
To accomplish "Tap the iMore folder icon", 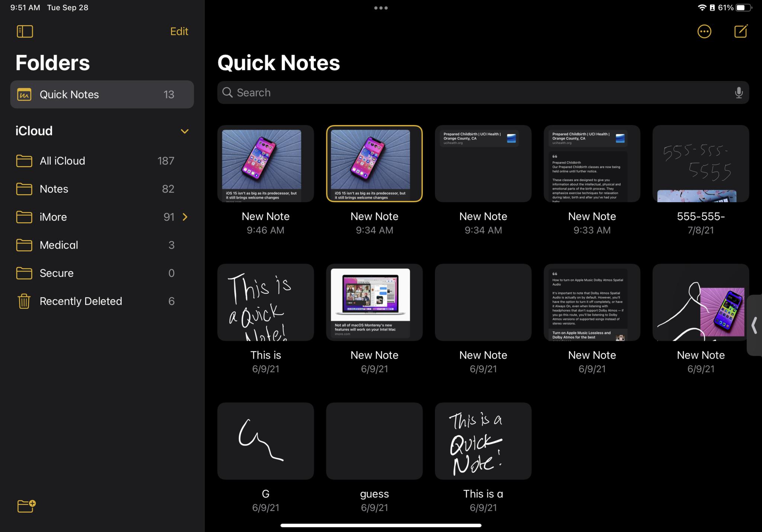I will tap(24, 217).
